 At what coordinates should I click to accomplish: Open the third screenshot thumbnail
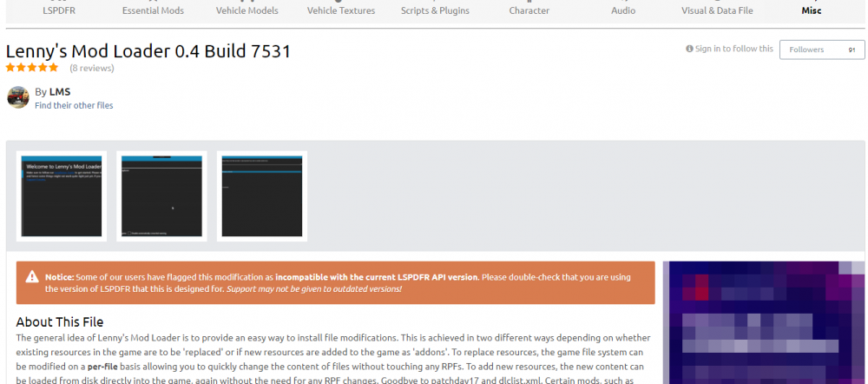click(262, 196)
